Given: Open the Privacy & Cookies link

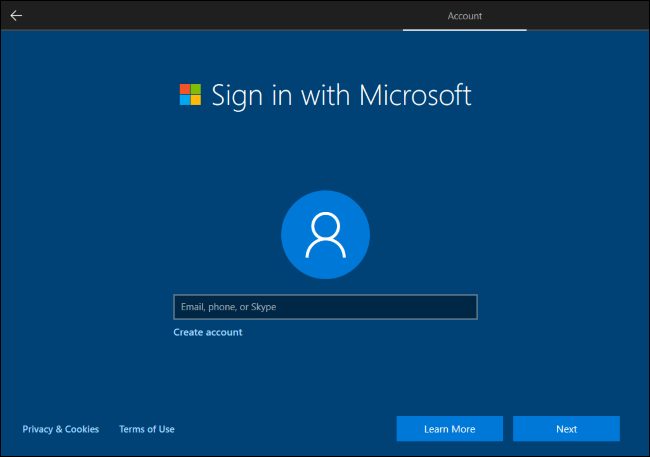Looking at the screenshot, I should pyautogui.click(x=61, y=429).
